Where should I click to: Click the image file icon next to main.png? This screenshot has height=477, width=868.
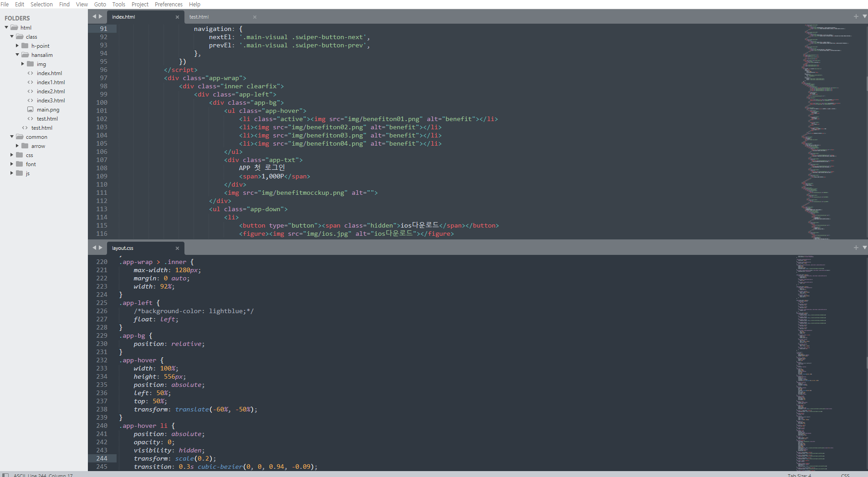click(x=30, y=109)
